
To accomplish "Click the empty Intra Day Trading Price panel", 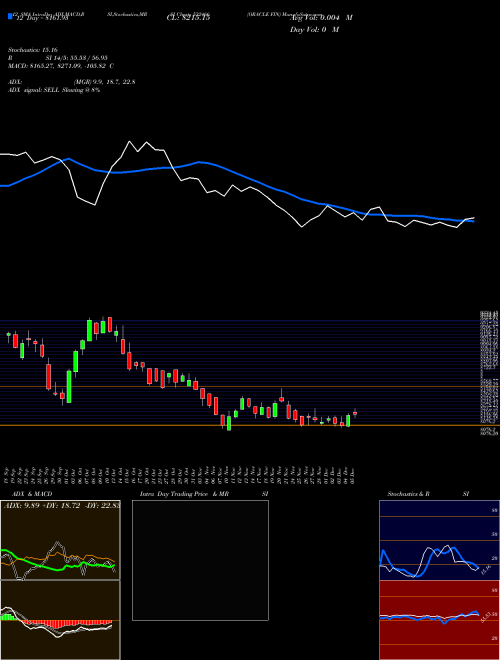I will 200,560.
